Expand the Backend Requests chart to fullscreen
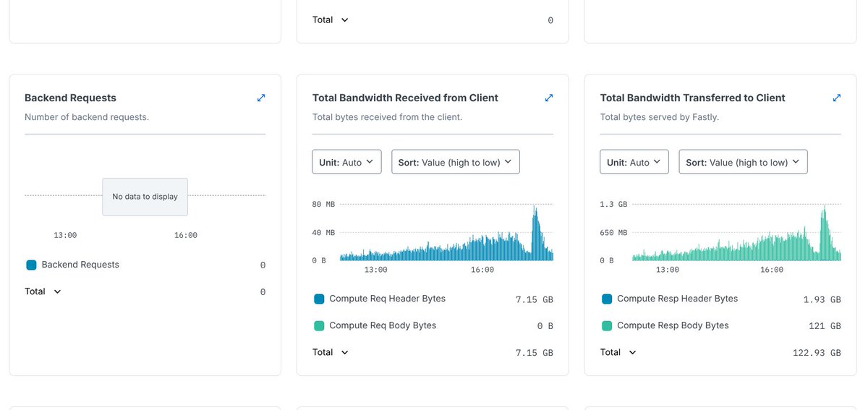868x410 pixels. [x=261, y=98]
